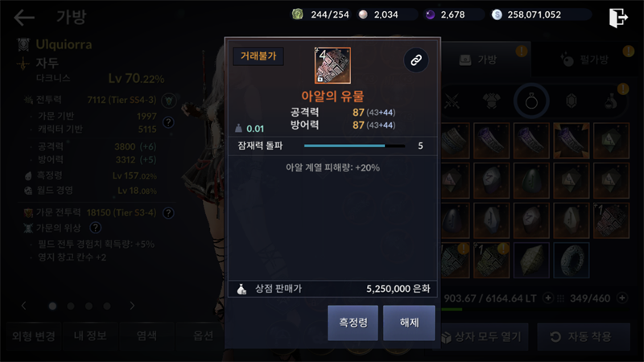Select the crossed swords weapon filter
Viewport: 644px width, 362px height.
pos(452,101)
